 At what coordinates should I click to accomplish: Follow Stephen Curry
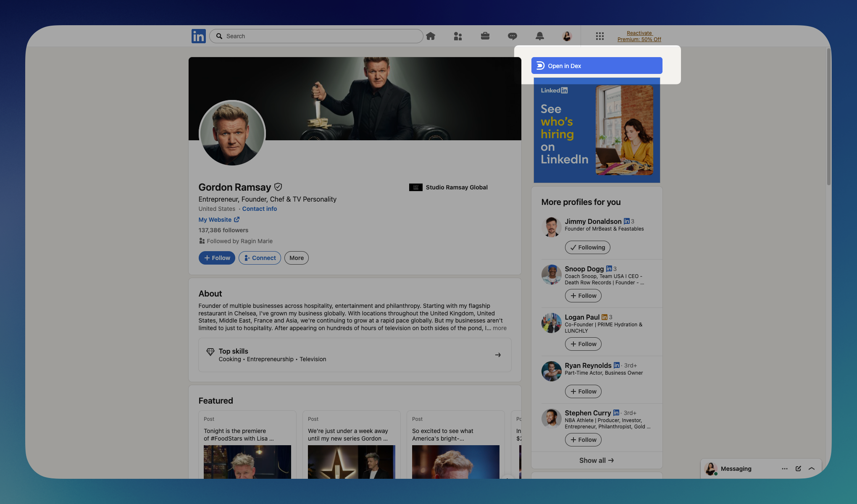coord(583,440)
